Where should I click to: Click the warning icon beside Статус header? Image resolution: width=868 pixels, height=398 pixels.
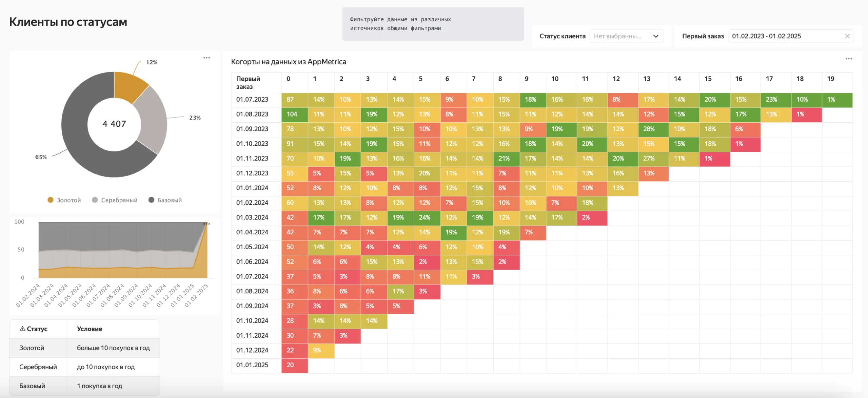pos(22,329)
